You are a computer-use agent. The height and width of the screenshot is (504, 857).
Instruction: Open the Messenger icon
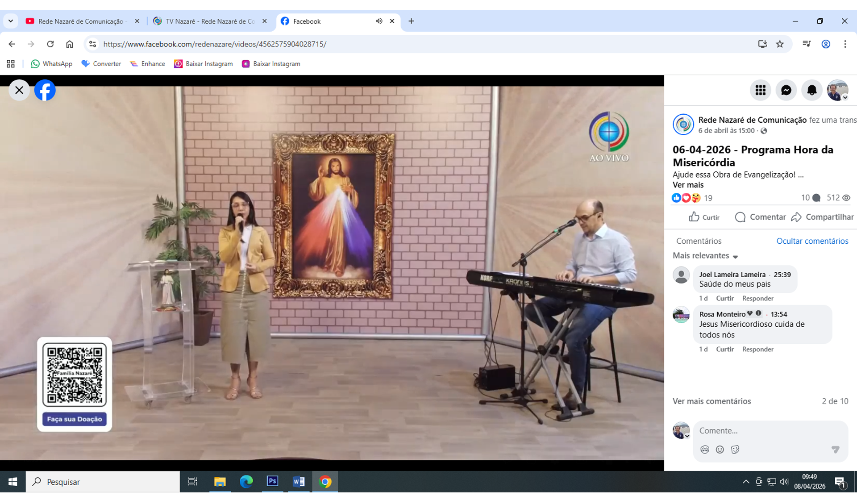click(786, 90)
